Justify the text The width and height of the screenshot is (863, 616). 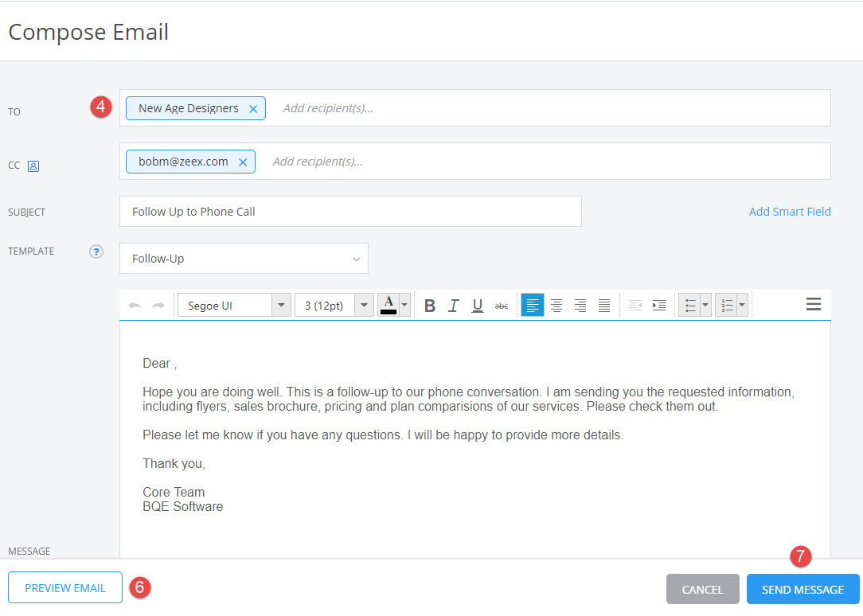603,306
